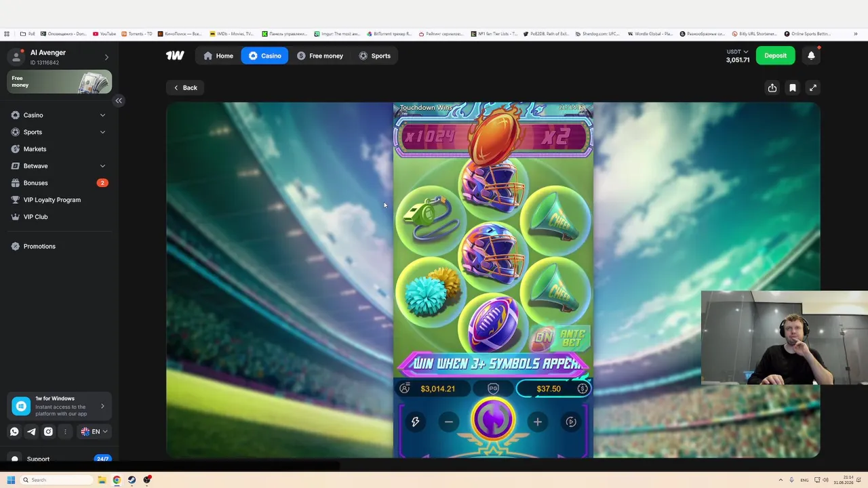Open IMDb Movies bookmark
Screen dimensions: 868x488
click(x=231, y=34)
